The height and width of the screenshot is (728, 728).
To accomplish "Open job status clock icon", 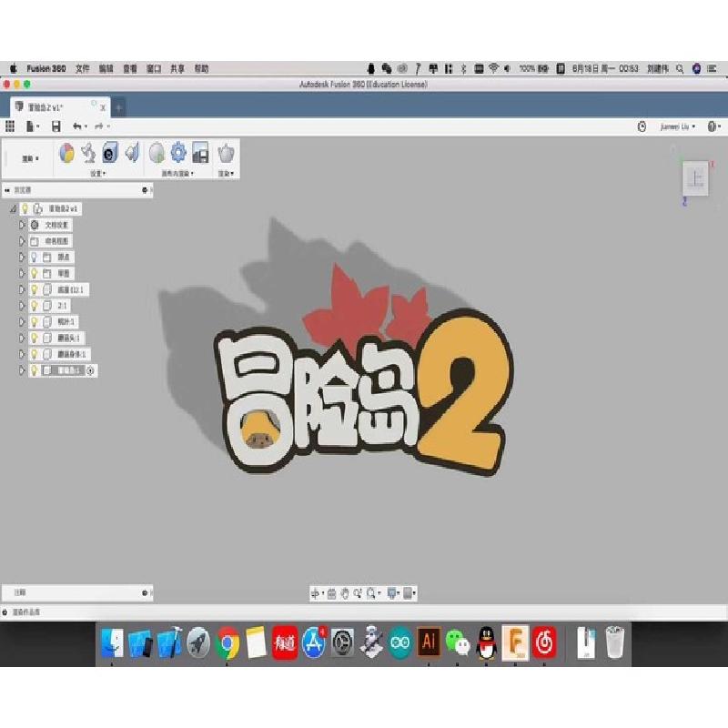I will click(x=642, y=126).
